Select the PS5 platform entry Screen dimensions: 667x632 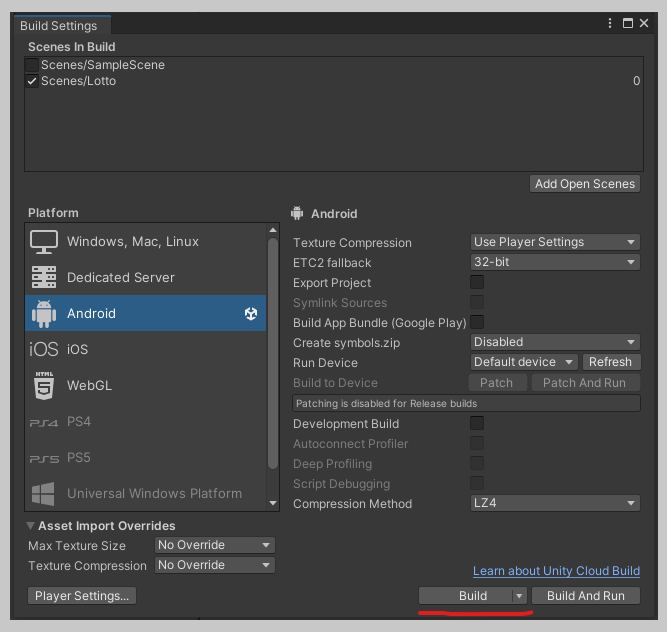[x=145, y=458]
